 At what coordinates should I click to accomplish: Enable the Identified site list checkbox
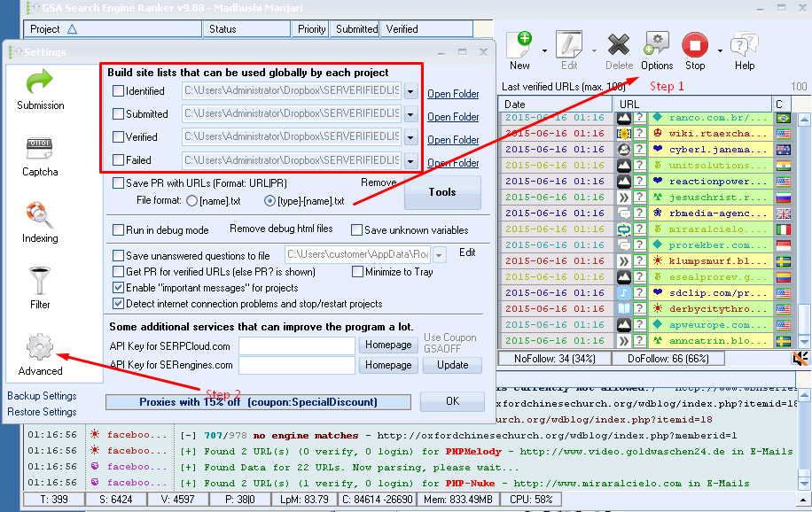click(119, 90)
